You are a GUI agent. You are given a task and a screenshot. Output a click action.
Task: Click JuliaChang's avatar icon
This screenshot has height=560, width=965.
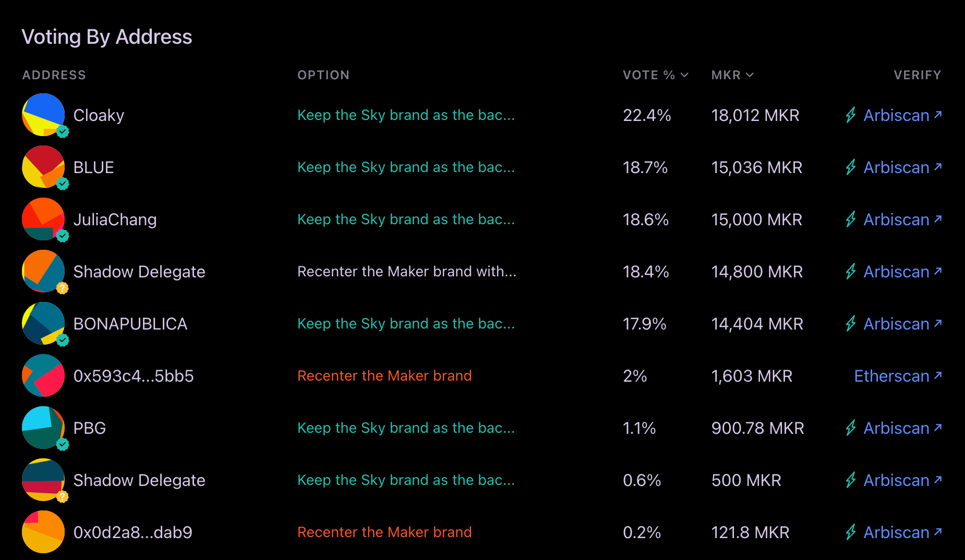click(43, 219)
